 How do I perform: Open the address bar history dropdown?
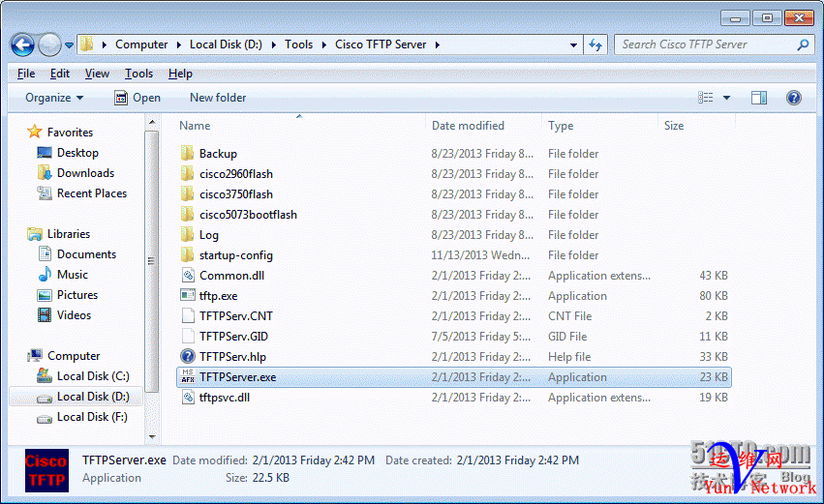point(573,45)
